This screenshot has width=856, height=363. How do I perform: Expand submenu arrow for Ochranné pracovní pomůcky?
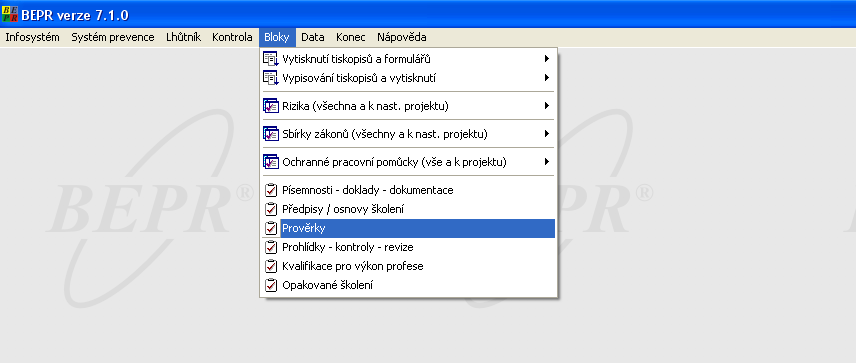[x=546, y=162]
